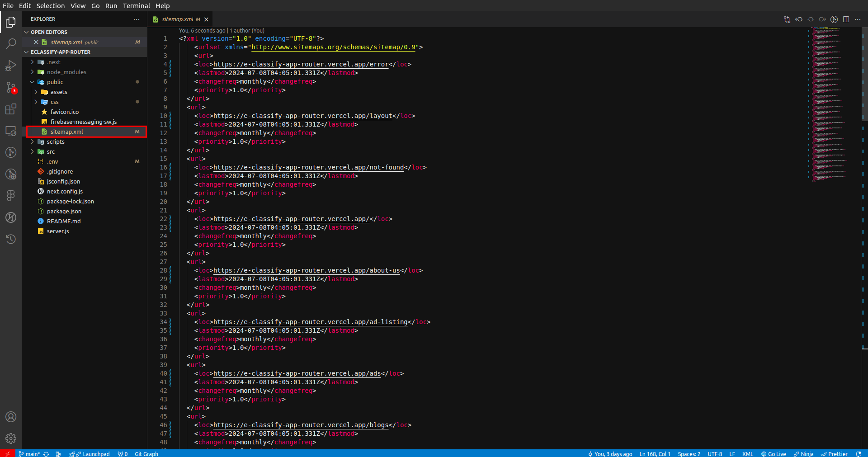868x457 pixels.
Task: Open the Run and Debug view
Action: click(11, 66)
